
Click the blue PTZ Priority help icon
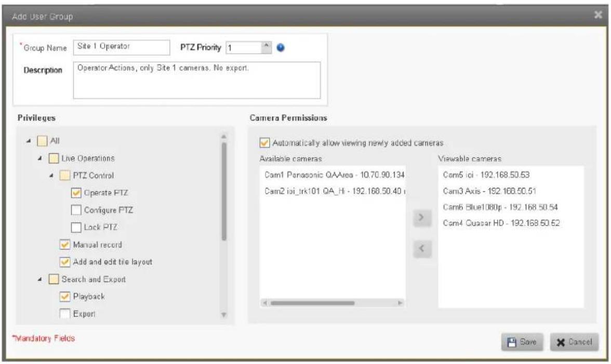click(281, 47)
